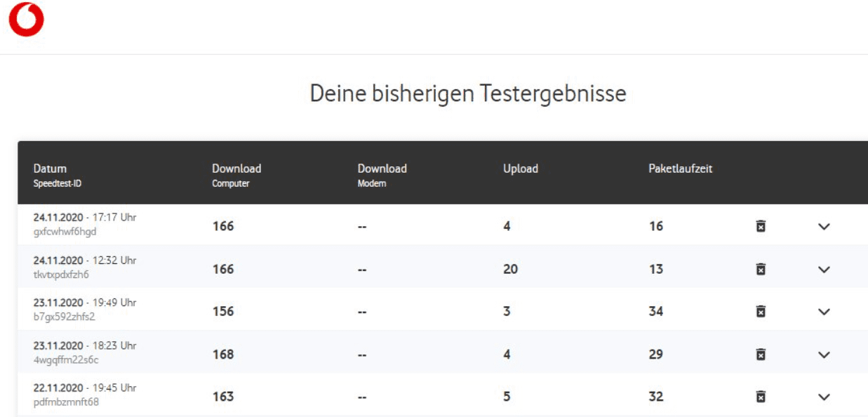Screen dimensions: 868x417
Task: Select the Speedtest-ID gxfcwhwf6hgd text
Action: pyautogui.click(x=65, y=232)
